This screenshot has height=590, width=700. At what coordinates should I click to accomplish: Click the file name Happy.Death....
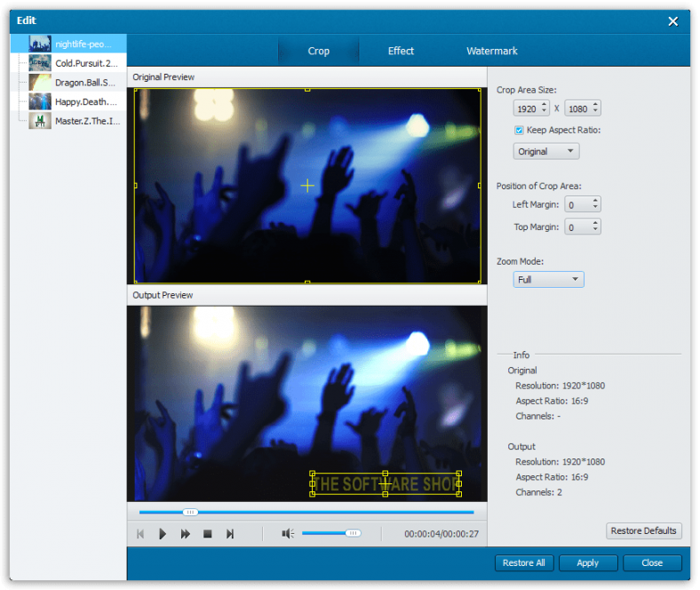(86, 102)
